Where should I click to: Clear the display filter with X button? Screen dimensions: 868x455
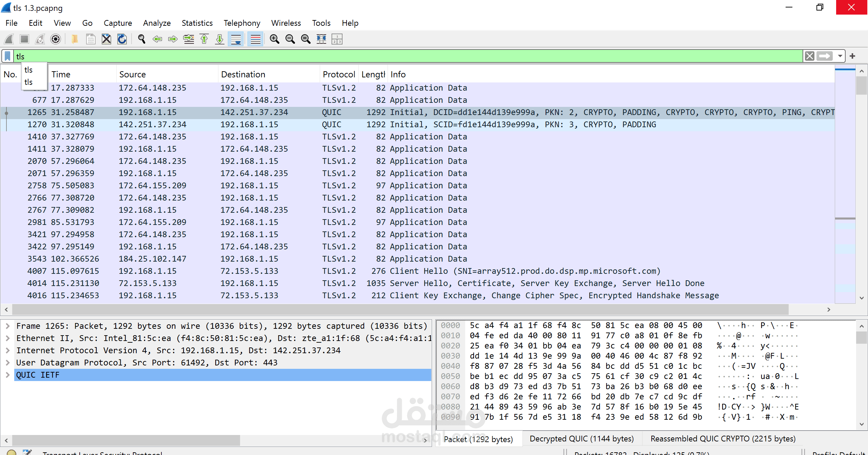click(810, 56)
